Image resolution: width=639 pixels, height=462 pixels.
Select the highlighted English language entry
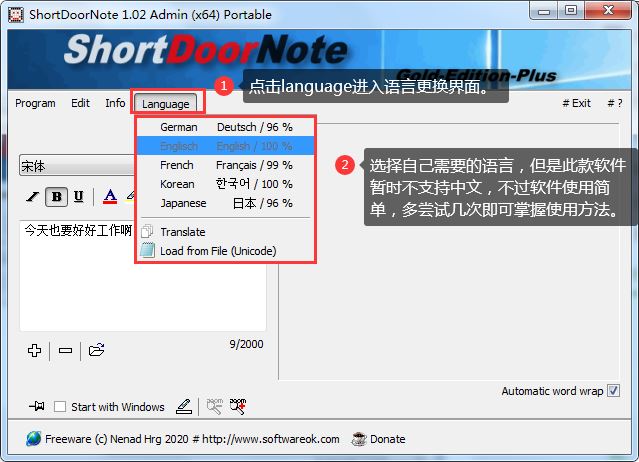[225, 146]
